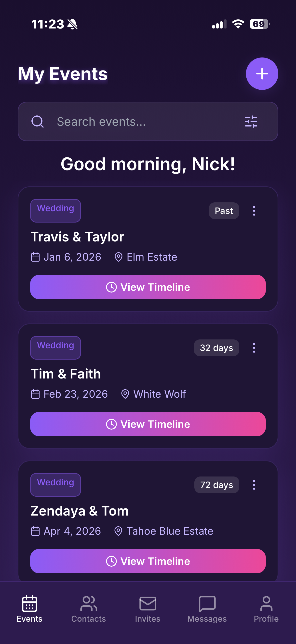Open the overflow menu for Travis & Taylor
This screenshot has height=644, width=296.
coord(254,211)
